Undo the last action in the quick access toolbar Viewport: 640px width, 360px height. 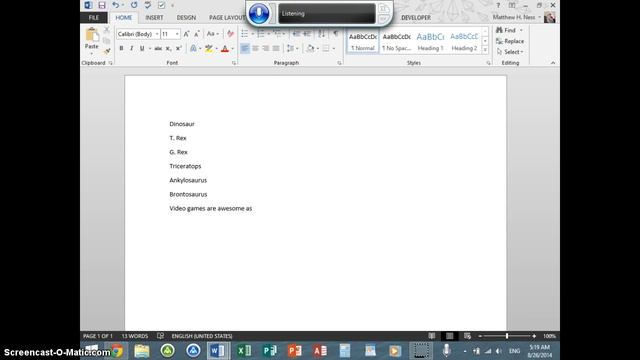[x=116, y=5]
